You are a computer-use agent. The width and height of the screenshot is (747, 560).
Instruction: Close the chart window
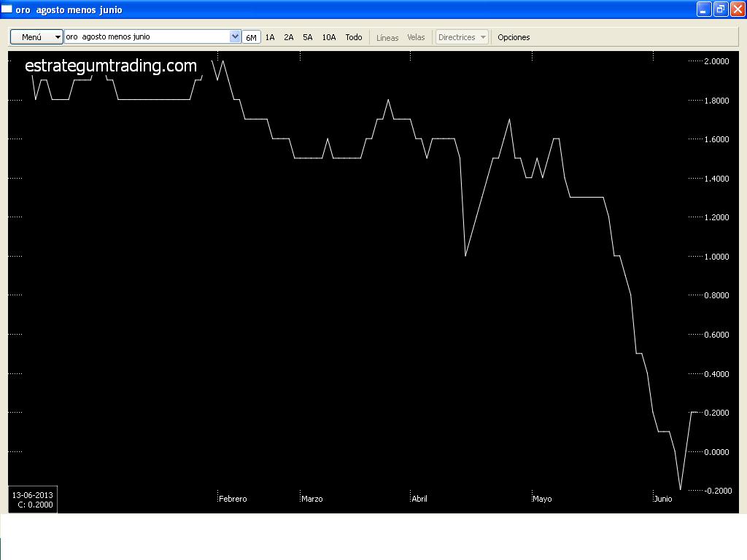coord(738,9)
